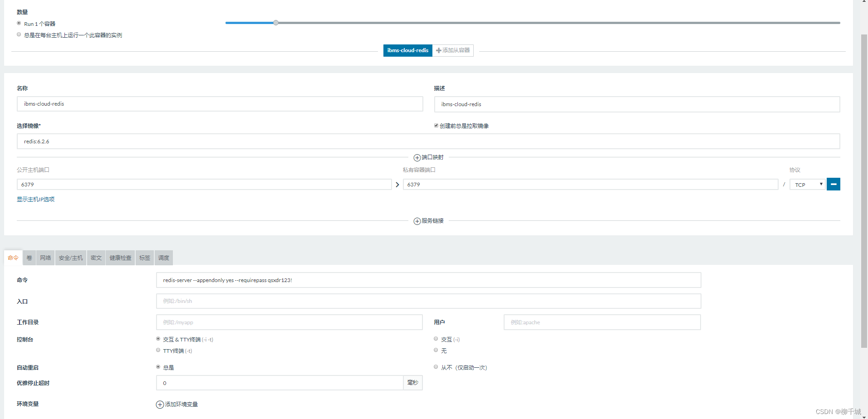Click the plus icon beside 端口映射
This screenshot has height=419, width=868.
(x=417, y=158)
